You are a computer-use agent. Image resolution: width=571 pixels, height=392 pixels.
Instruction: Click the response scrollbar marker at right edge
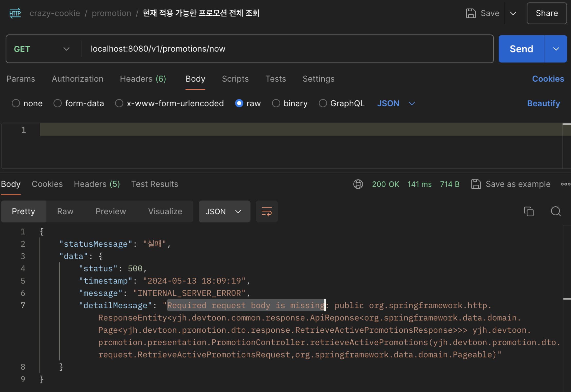(x=567, y=299)
